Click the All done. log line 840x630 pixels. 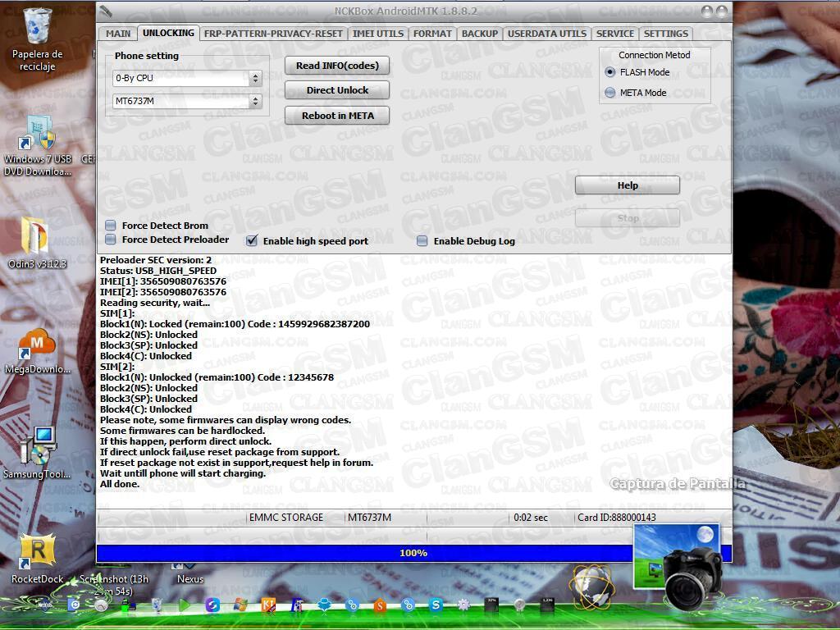pyautogui.click(x=120, y=484)
